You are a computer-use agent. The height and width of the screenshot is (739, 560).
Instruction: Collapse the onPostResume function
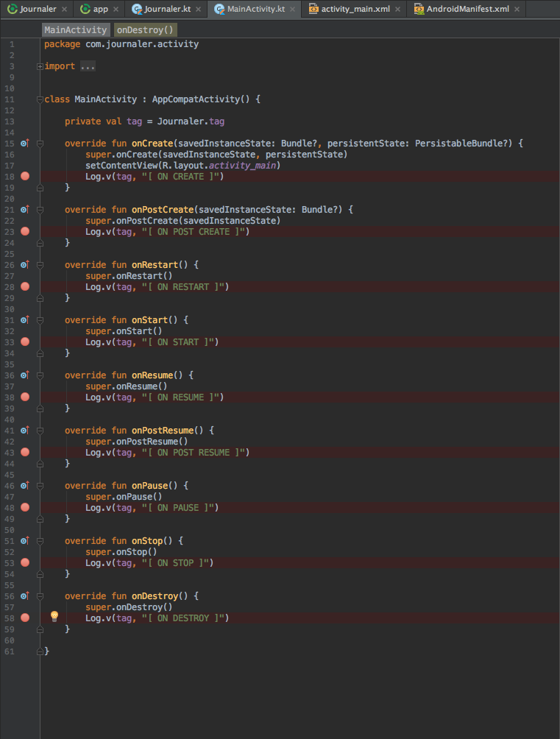[x=40, y=431]
